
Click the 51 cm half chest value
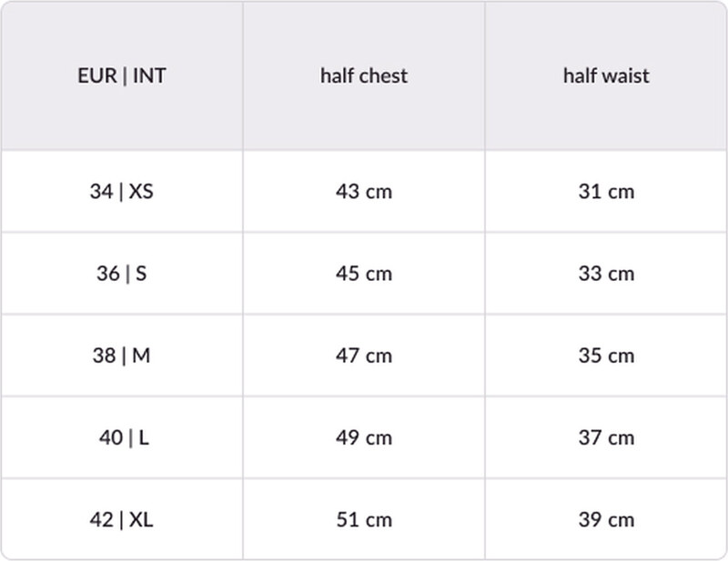pos(364,520)
